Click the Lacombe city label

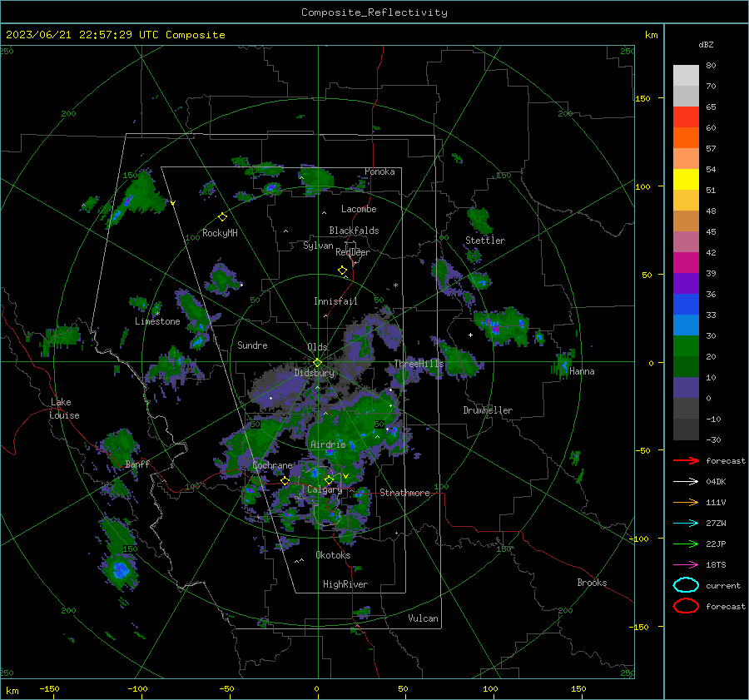click(359, 209)
